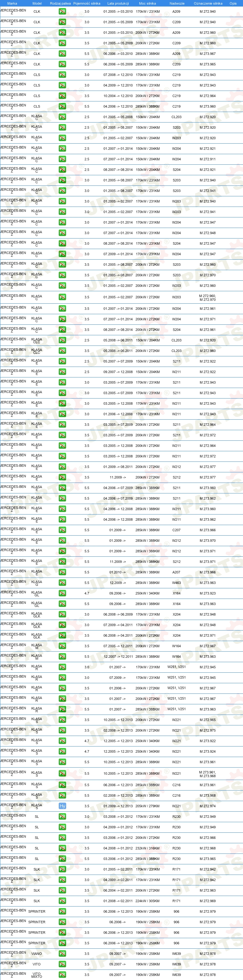Click petrol fuel icon in M 273.924 row

62,751
